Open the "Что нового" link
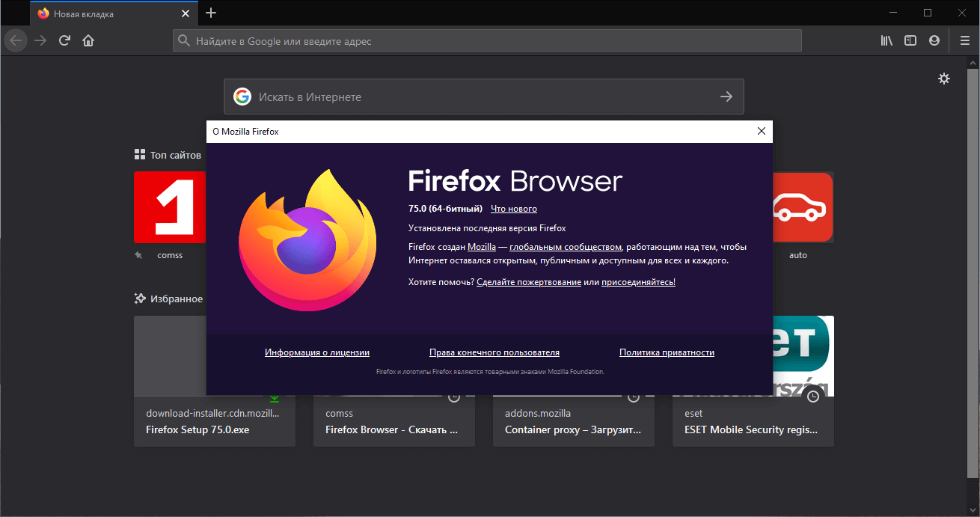The width and height of the screenshot is (980, 517). pos(513,208)
